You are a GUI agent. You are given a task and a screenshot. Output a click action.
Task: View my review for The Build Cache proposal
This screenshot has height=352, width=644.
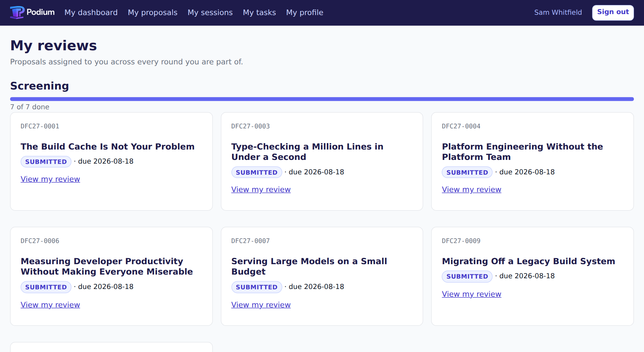click(x=50, y=179)
